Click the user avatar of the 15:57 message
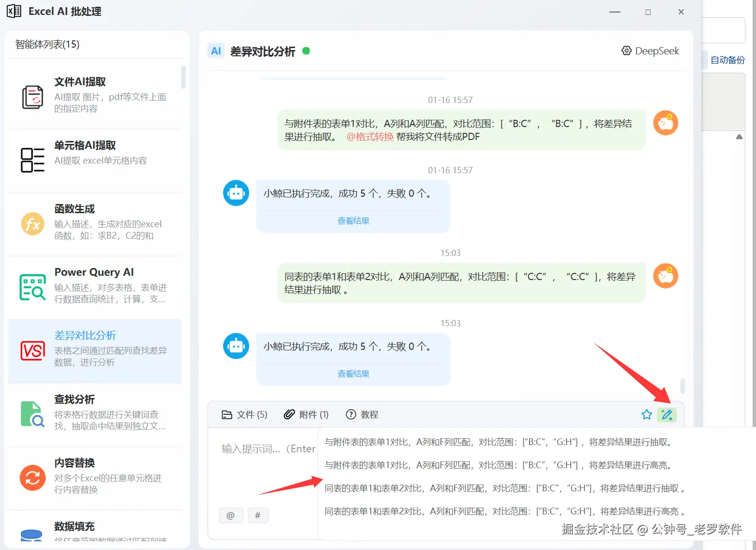 [666, 123]
